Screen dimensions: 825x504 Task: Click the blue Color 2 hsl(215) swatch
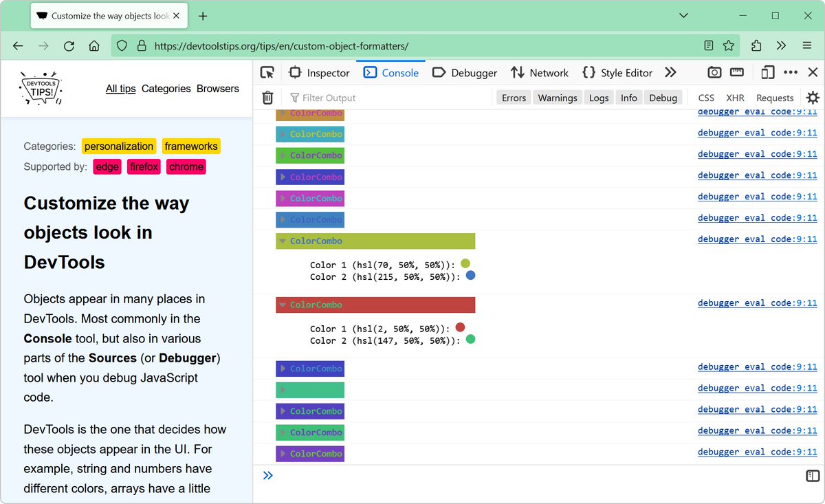[471, 276]
